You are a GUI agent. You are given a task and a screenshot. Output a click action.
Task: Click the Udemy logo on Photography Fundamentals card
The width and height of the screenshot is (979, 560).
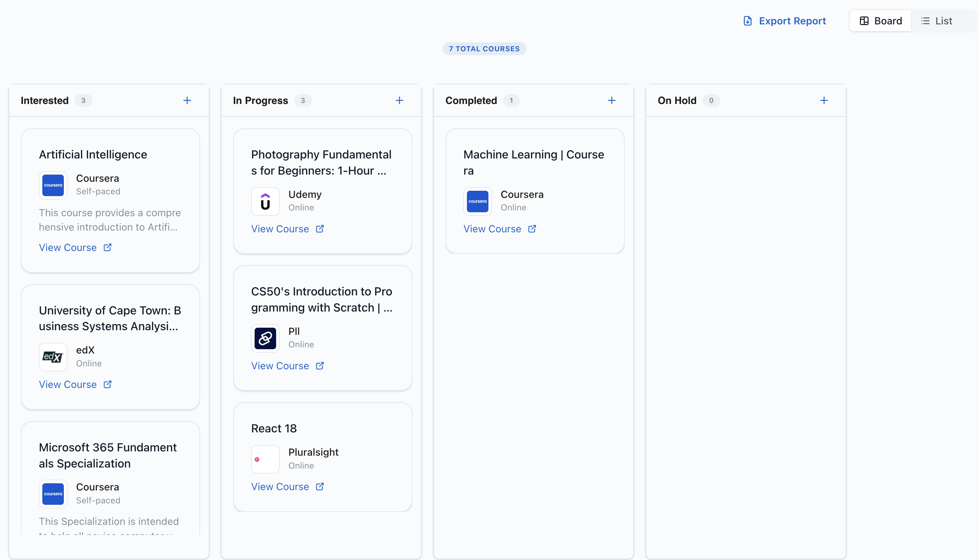[x=265, y=201]
